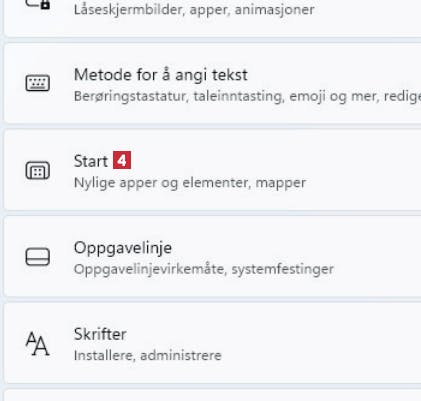Click the Oppgavelinje taskbar icon
The height and width of the screenshot is (401, 421).
point(38,257)
